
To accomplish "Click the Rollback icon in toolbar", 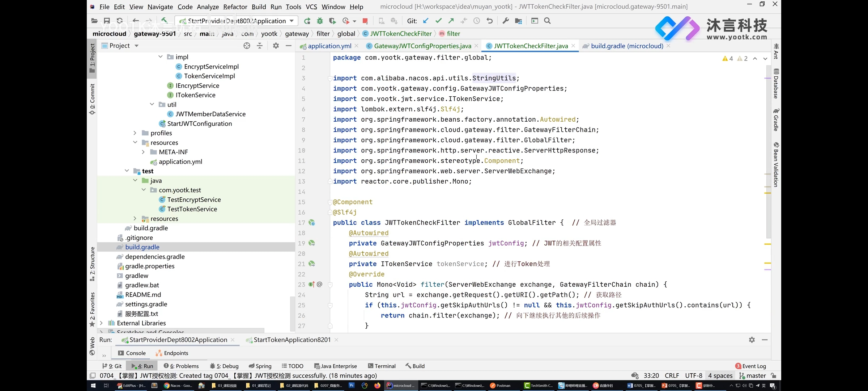I will [x=490, y=21].
